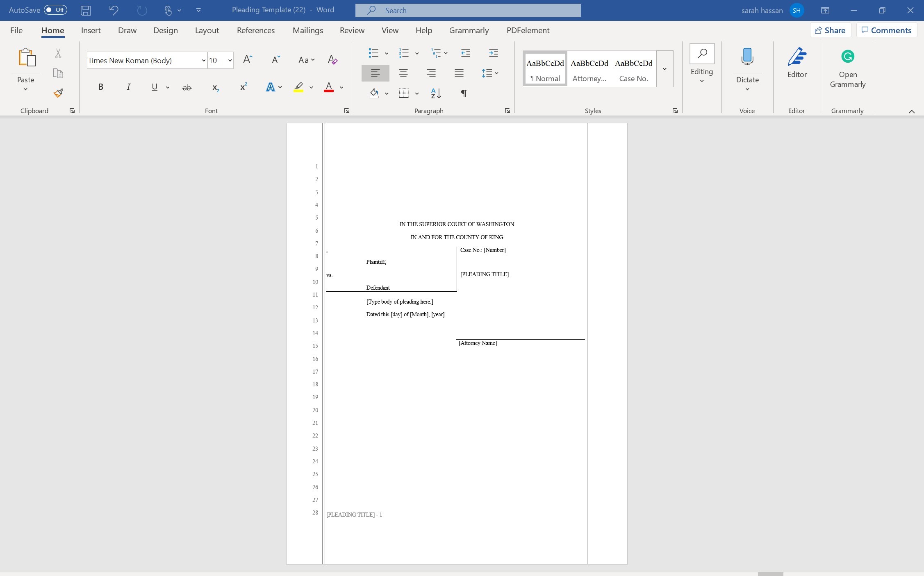Image resolution: width=924 pixels, height=576 pixels.
Task: Click the Strikethrough icon
Action: 187,87
